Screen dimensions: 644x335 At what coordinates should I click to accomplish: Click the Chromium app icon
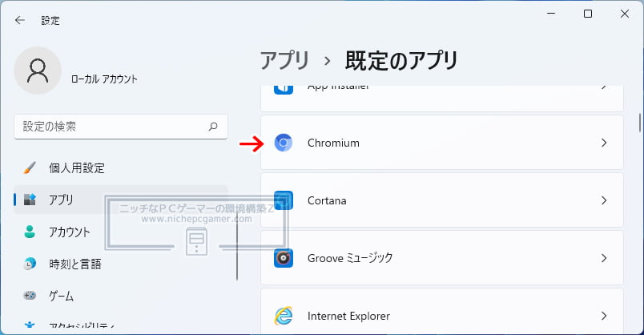[x=284, y=143]
